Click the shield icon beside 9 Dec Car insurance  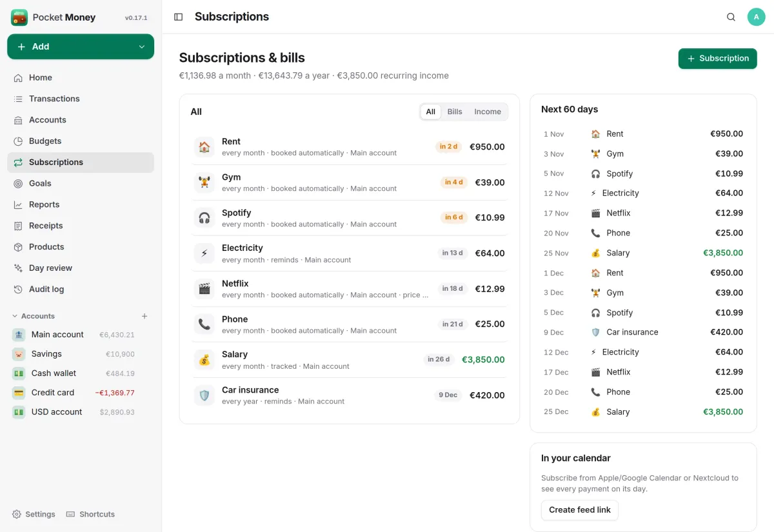point(595,332)
